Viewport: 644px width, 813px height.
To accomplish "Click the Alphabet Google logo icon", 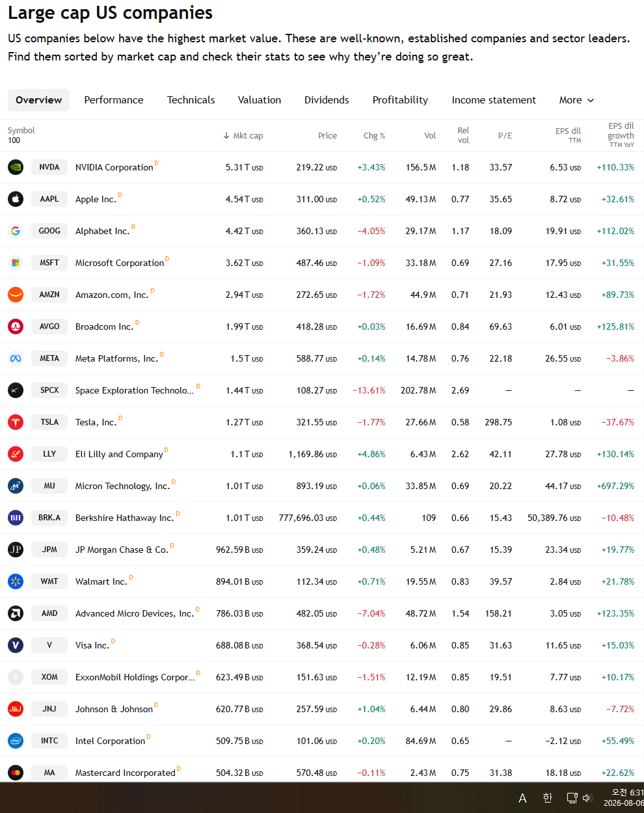I will [x=16, y=231].
